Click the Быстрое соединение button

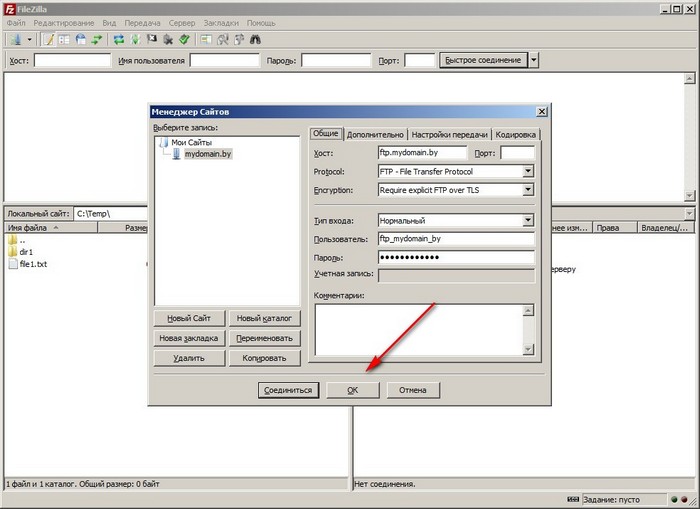point(483,60)
